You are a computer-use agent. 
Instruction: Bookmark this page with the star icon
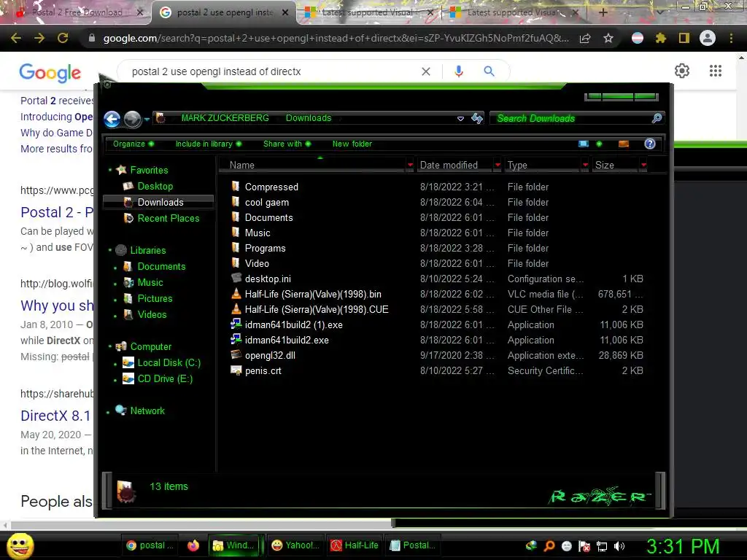[x=608, y=38]
